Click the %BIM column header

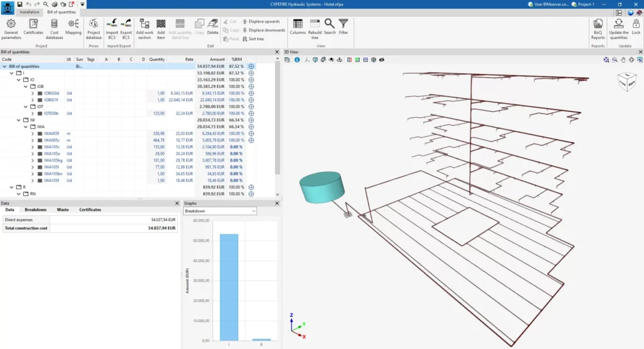[236, 60]
